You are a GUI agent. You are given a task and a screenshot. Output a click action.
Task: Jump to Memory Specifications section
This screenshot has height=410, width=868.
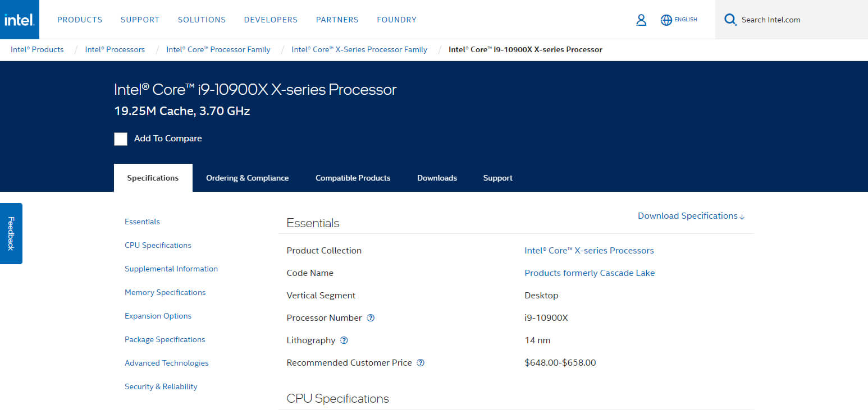[165, 292]
